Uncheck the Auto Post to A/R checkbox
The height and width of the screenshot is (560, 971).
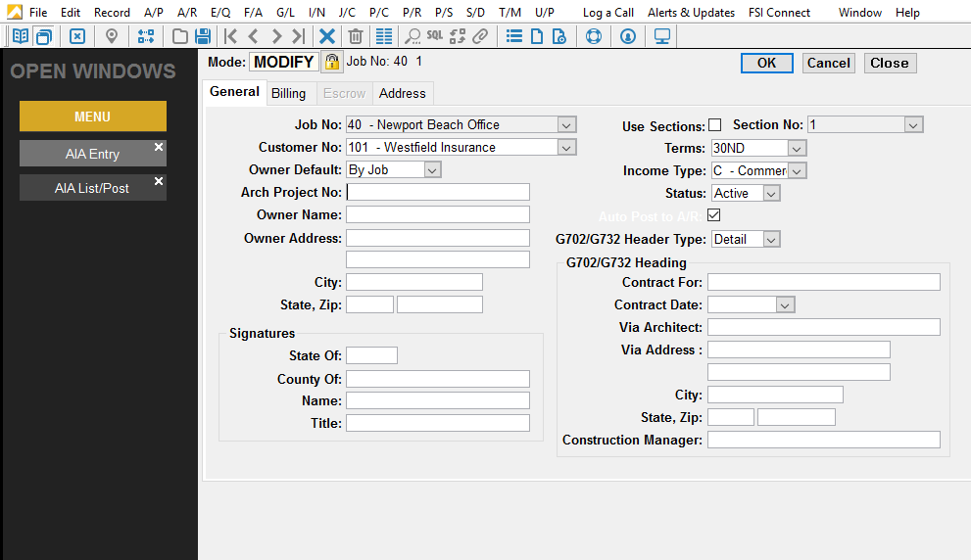click(x=713, y=215)
